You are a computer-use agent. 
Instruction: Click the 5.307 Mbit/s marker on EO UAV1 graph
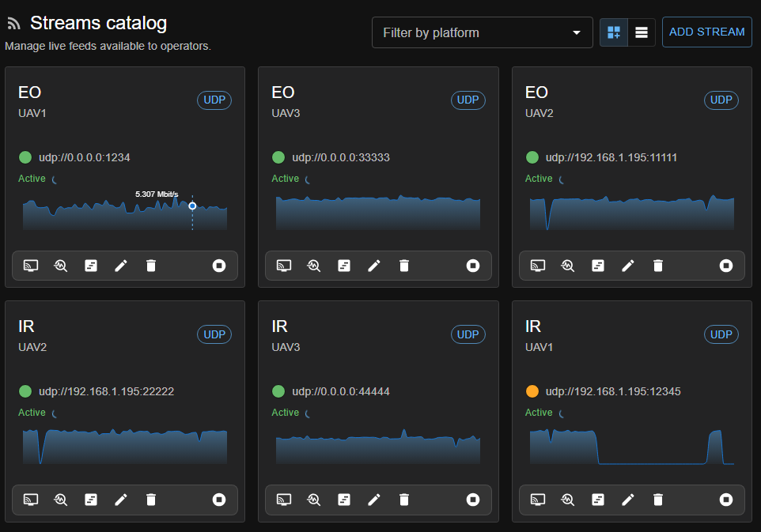tap(192, 206)
